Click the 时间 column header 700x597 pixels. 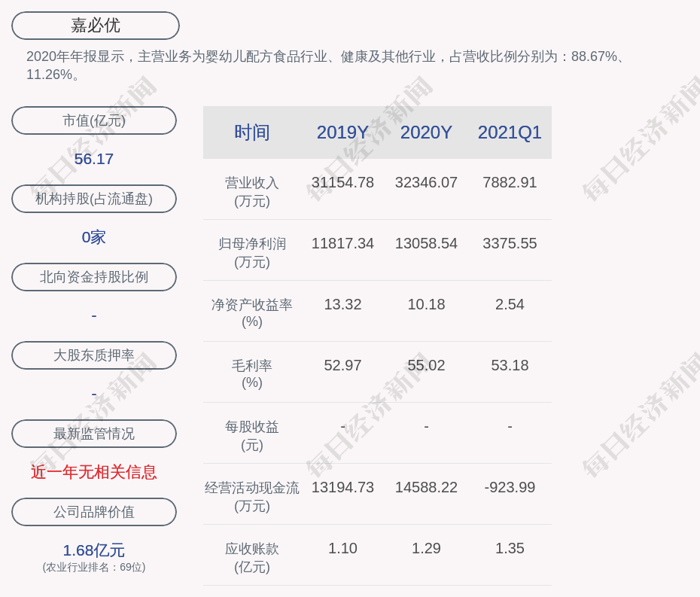pos(252,132)
